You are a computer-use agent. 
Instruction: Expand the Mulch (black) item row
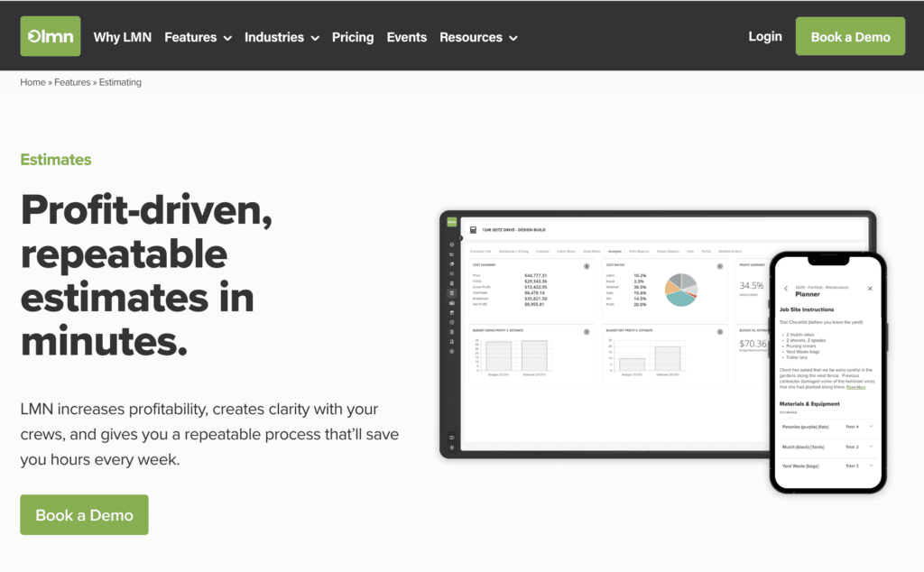click(x=871, y=447)
